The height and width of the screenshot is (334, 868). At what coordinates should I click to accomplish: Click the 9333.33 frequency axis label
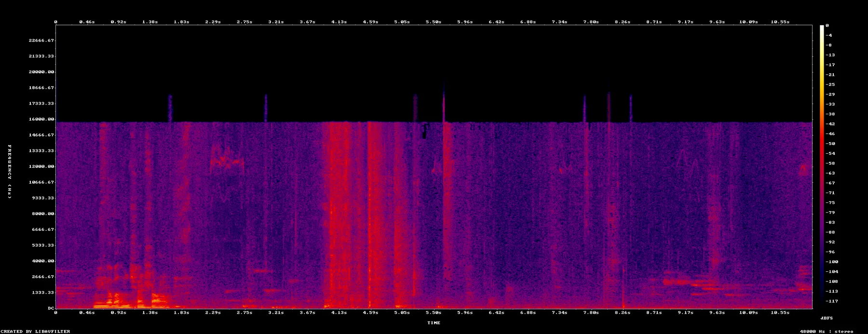(x=43, y=198)
